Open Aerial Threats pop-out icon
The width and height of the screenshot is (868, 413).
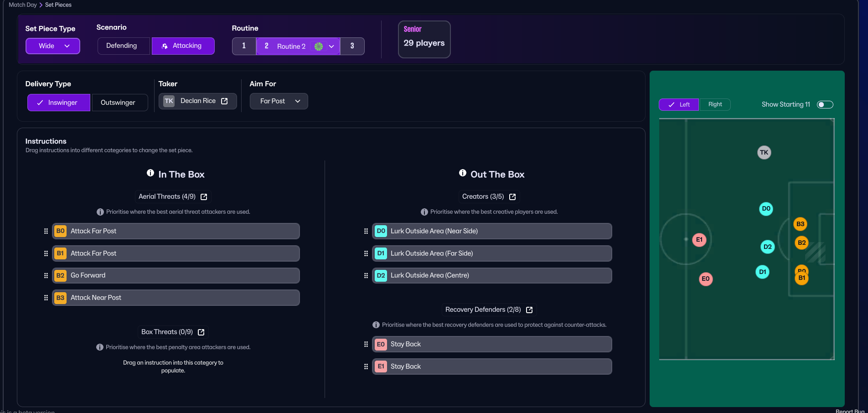pyautogui.click(x=204, y=197)
